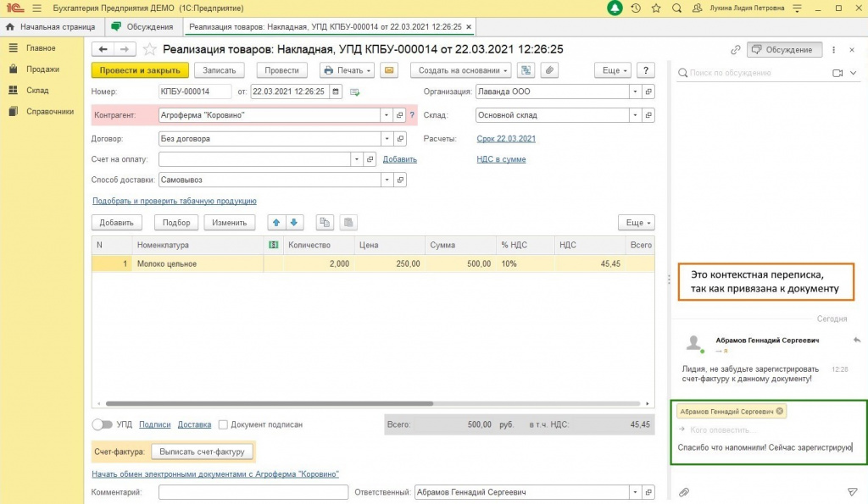Image resolution: width=868 pixels, height=504 pixels.
Task: Open the history clock icon
Action: point(636,8)
